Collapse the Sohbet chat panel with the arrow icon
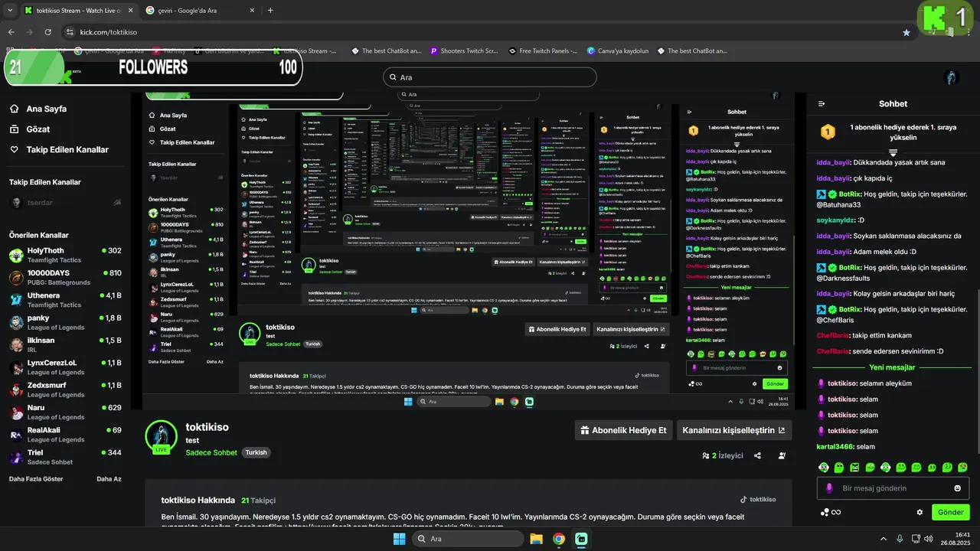This screenshot has height=551, width=980. pos(822,104)
